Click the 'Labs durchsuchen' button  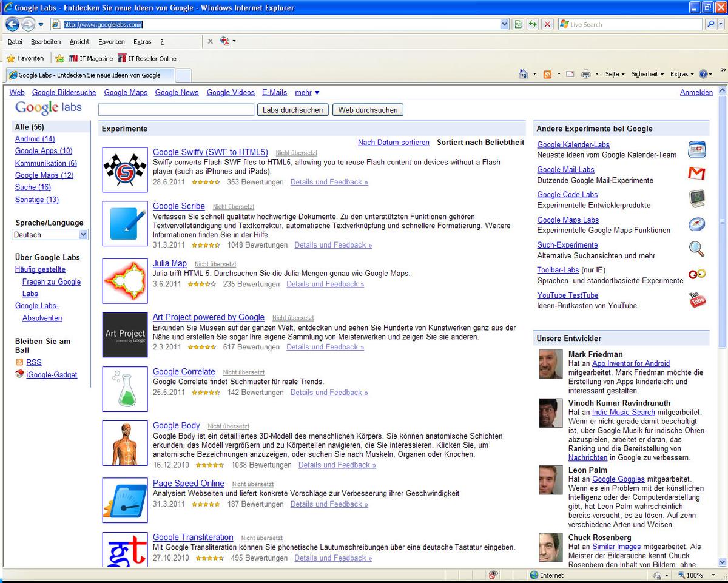pyautogui.click(x=293, y=110)
